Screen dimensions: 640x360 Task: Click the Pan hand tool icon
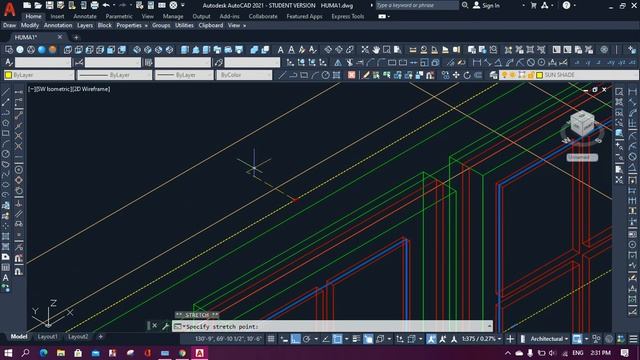coord(376,50)
